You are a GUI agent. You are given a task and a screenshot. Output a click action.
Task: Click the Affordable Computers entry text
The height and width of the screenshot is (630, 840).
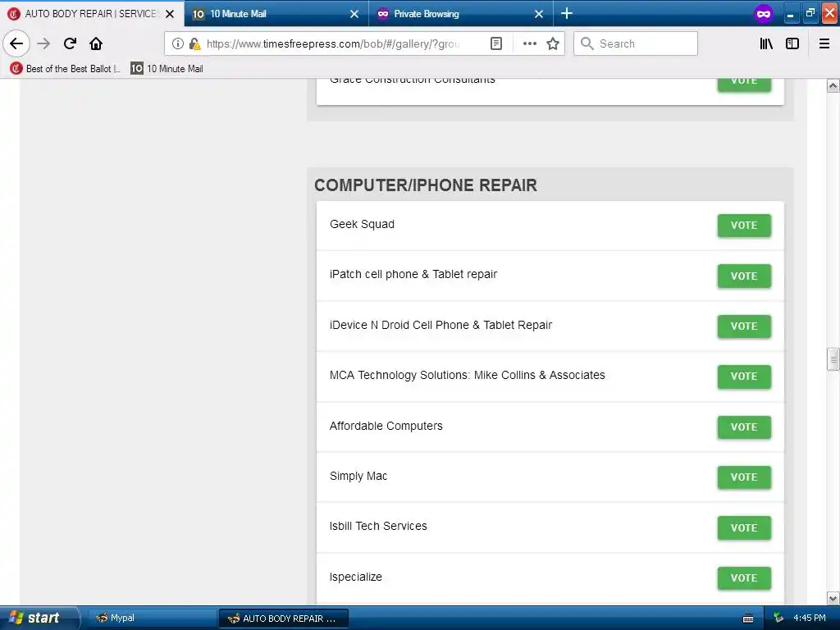386,426
